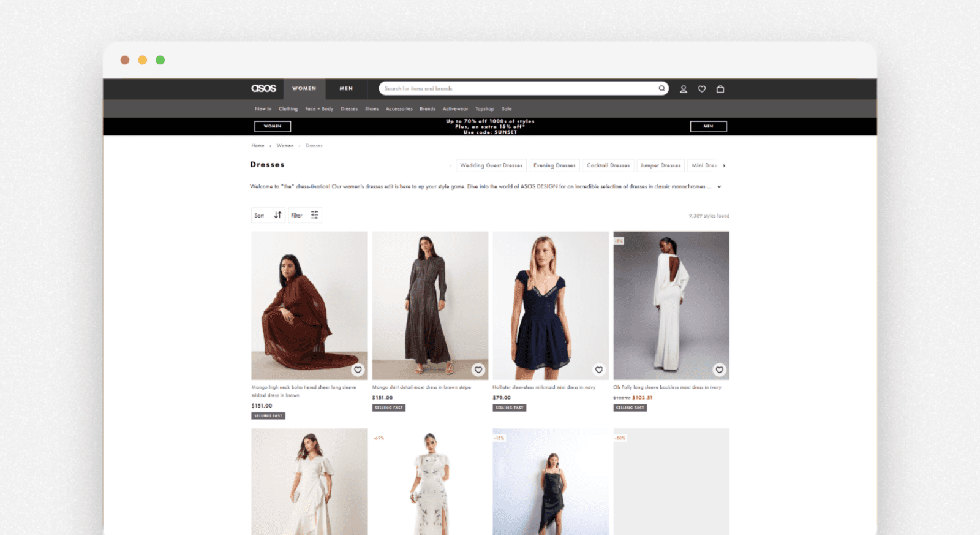Click the WOMEN button in promo banner

[273, 126]
